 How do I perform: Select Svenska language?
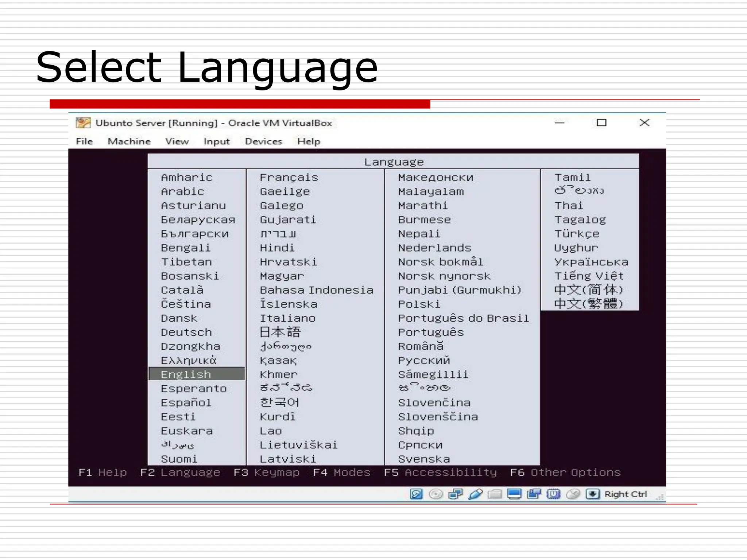424,459
